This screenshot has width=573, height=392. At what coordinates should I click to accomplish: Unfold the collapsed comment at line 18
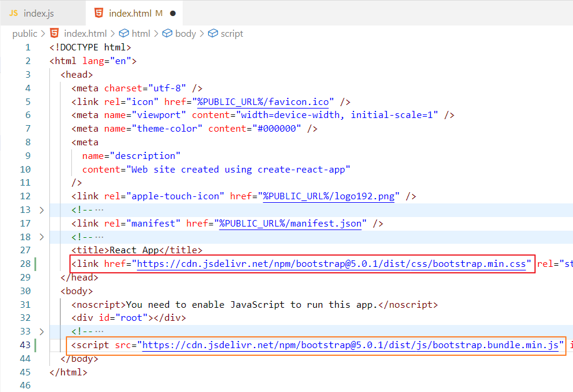(41, 237)
